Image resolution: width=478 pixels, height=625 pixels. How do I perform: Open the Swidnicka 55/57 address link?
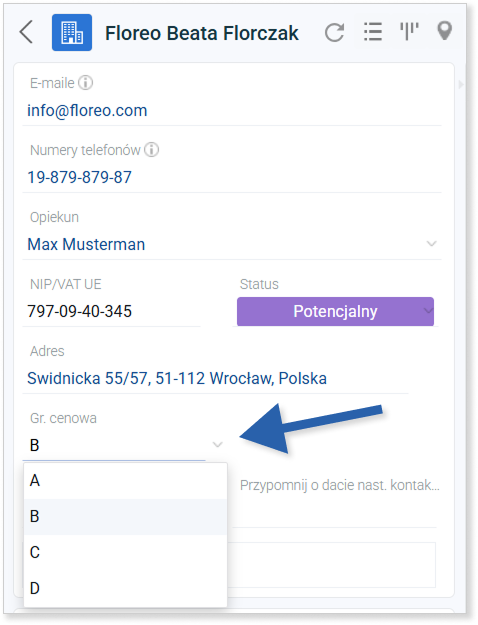(177, 378)
